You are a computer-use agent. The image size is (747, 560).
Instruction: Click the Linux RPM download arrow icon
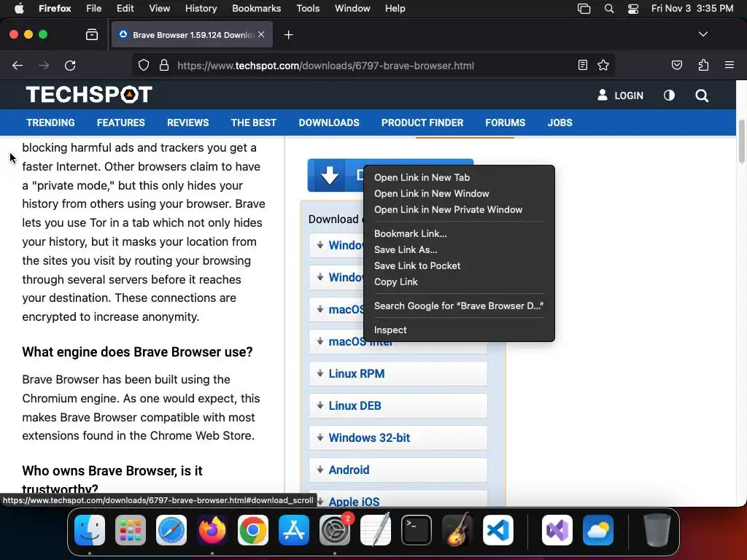[320, 373]
